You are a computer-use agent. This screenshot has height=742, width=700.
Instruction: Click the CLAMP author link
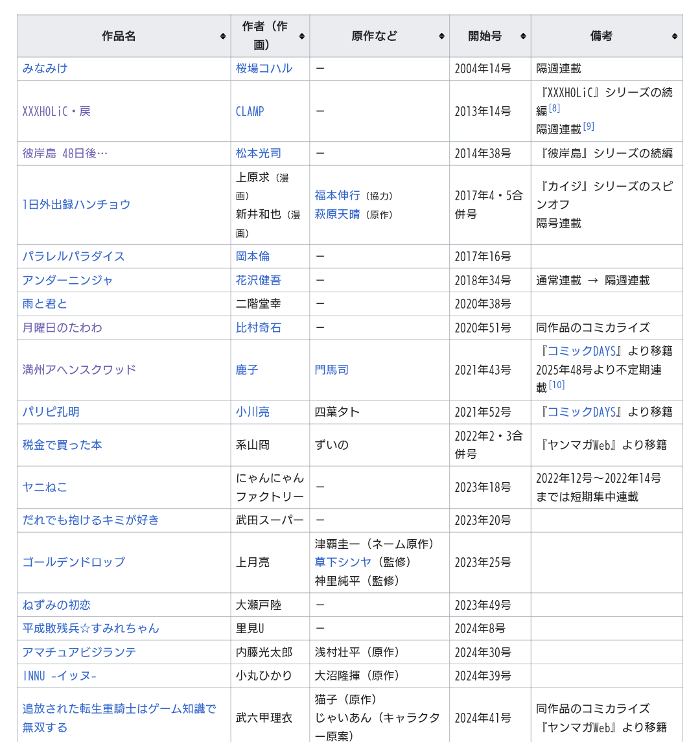point(250,111)
